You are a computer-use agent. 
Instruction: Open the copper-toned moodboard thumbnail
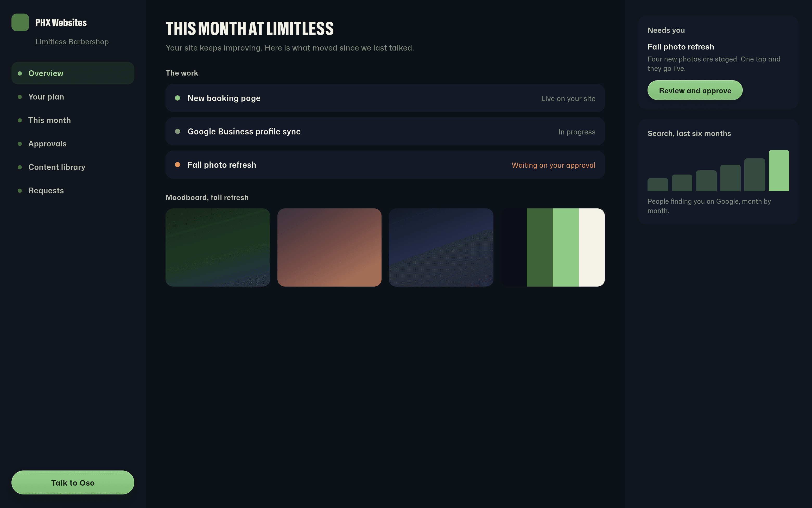[x=329, y=247]
